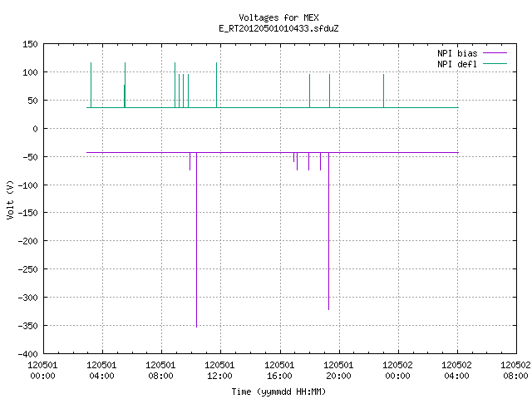The width and height of the screenshot is (532, 399).
Task: Click the 120502 04:00 x-axis tick label
Action: pos(456,371)
